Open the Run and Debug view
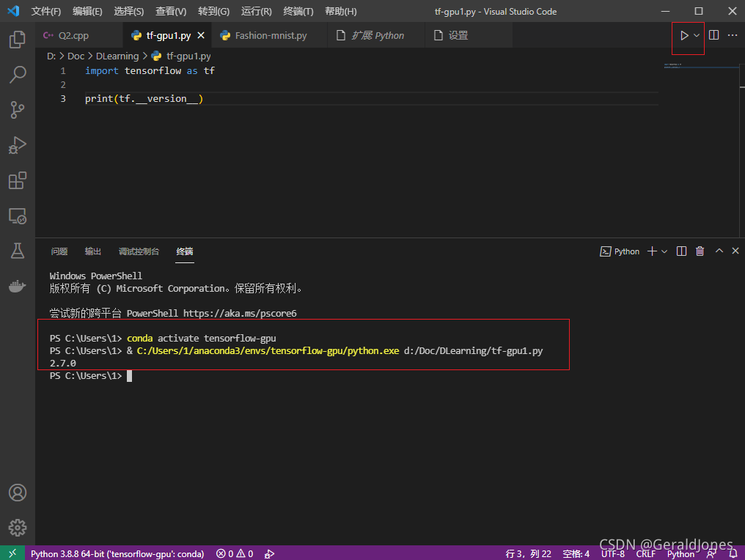 click(18, 145)
